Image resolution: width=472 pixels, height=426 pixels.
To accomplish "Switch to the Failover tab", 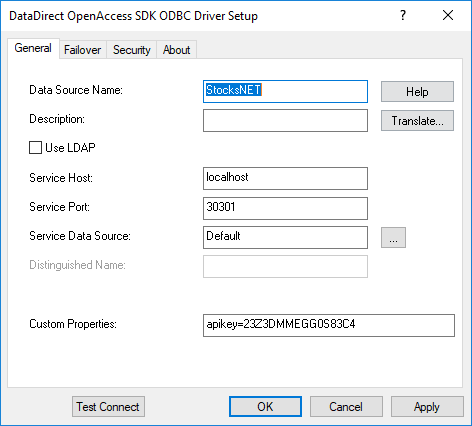I will tap(82, 50).
